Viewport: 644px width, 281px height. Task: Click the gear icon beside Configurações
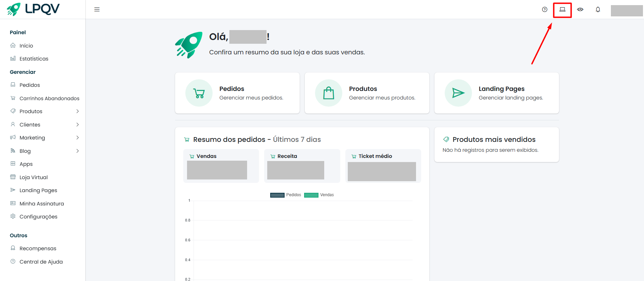[13, 216]
